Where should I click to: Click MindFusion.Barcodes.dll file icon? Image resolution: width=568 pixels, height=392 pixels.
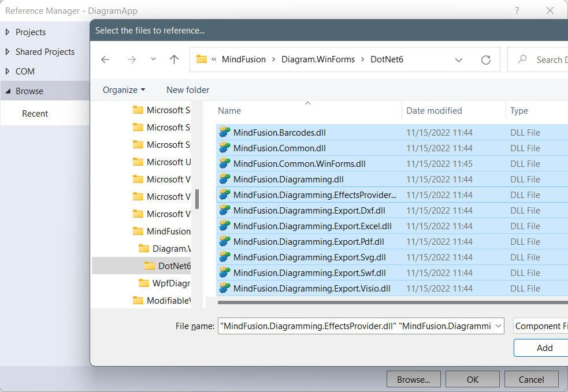click(225, 132)
